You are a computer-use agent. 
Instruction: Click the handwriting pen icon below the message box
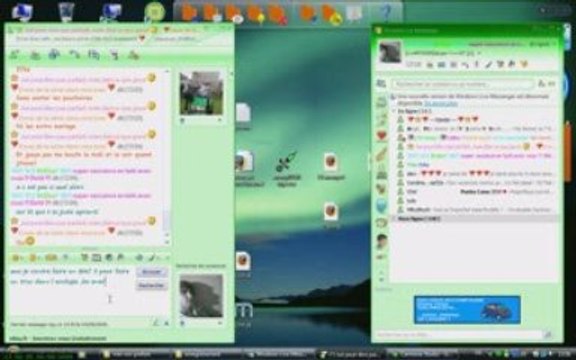pos(156,323)
